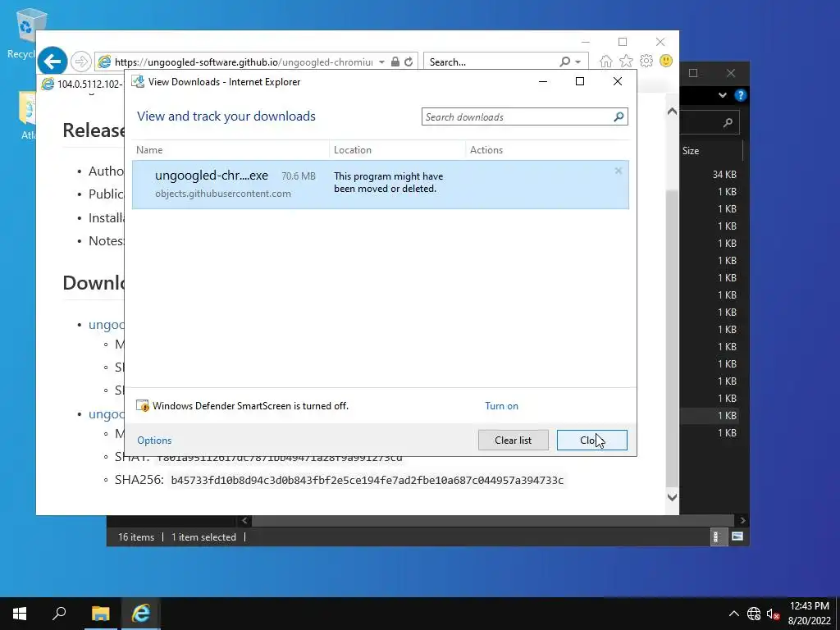This screenshot has width=840, height=630.
Task: Click the refresh icon in address bar
Action: pos(409,62)
